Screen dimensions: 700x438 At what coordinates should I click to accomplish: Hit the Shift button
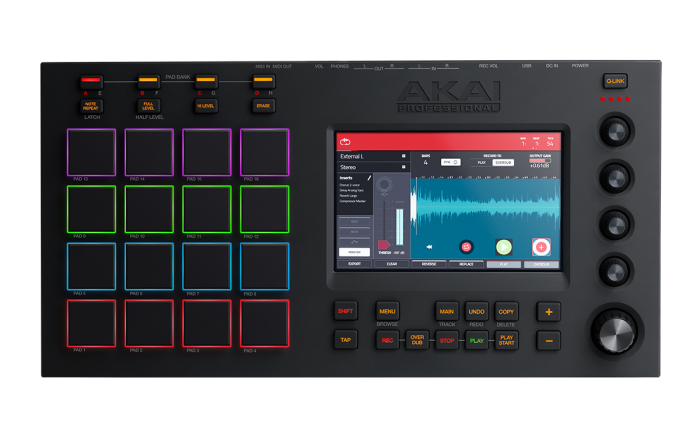[x=346, y=311]
